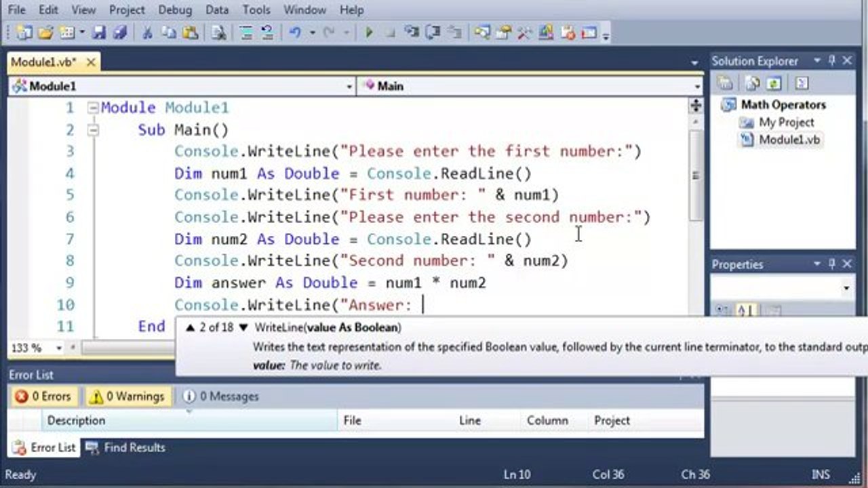Open the Data menu
This screenshot has width=868, height=488.
(217, 10)
